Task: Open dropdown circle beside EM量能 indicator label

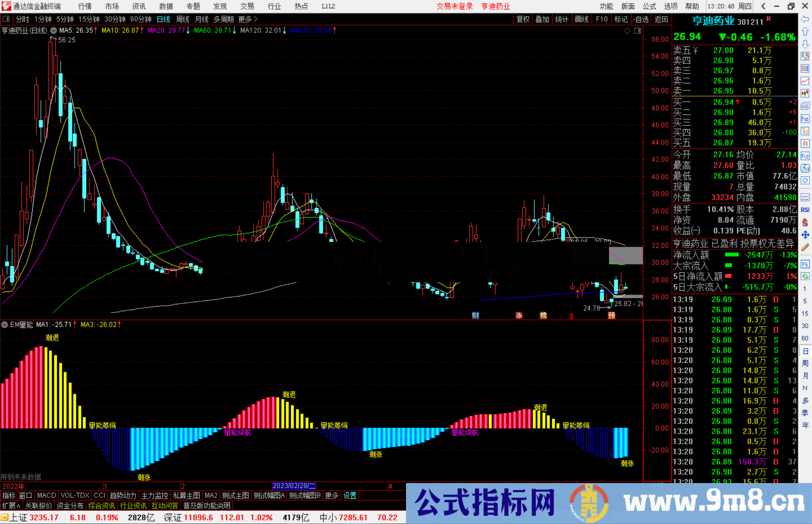Action: (5, 325)
